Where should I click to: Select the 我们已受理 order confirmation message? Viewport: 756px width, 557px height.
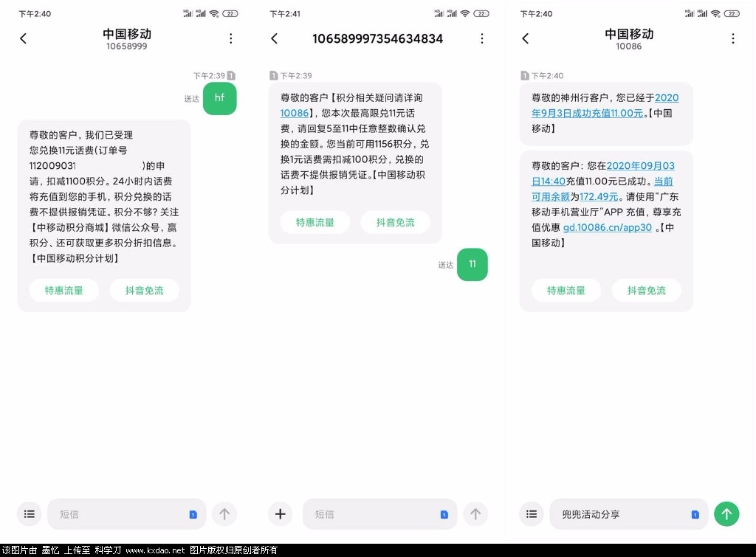[x=104, y=215]
